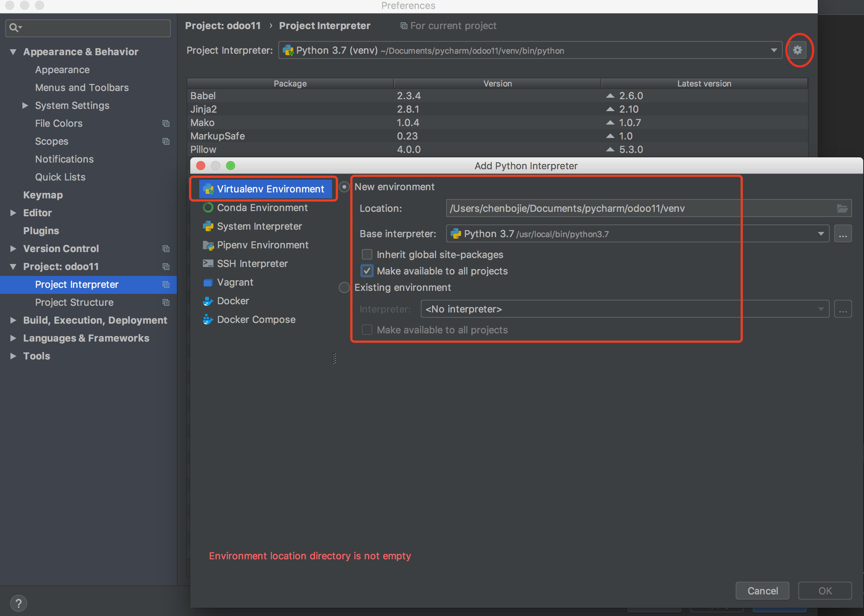The image size is (864, 616).
Task: Expand Version Control section
Action: pyautogui.click(x=13, y=249)
